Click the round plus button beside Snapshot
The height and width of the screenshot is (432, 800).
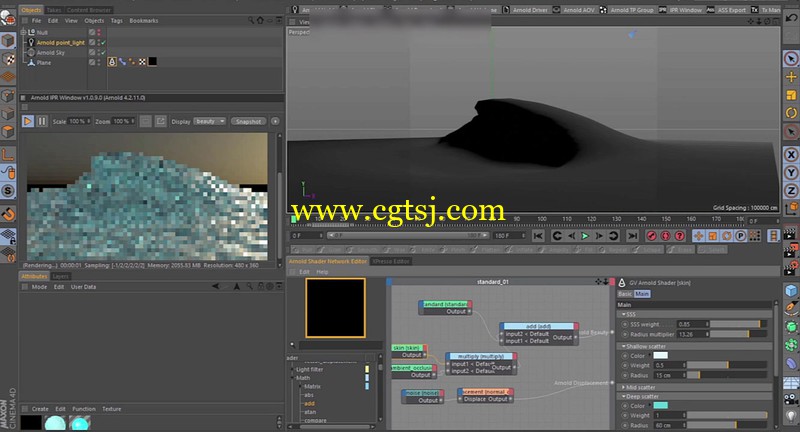275,121
